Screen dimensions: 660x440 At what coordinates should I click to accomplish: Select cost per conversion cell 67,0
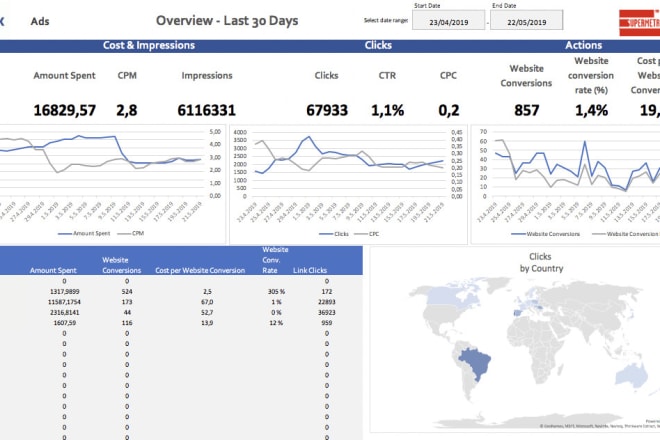207,302
